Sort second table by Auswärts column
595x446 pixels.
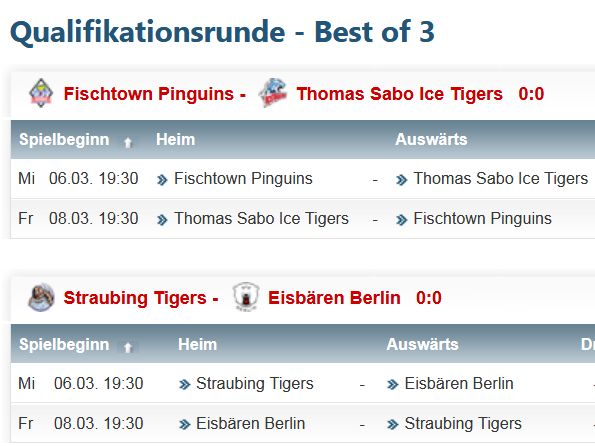(422, 344)
